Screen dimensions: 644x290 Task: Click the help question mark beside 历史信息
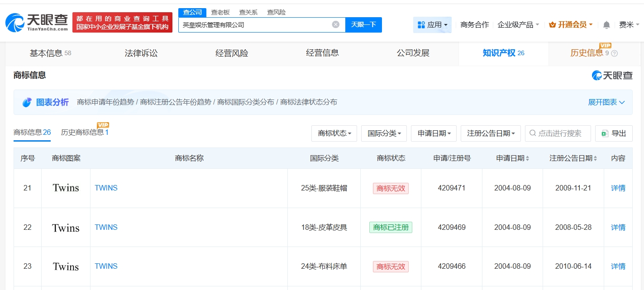(614, 53)
